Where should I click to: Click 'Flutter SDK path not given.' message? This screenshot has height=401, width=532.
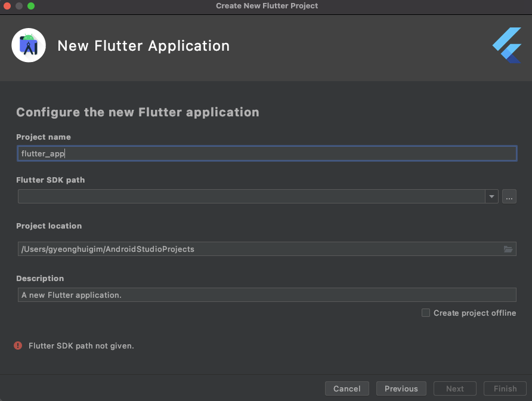(81, 346)
